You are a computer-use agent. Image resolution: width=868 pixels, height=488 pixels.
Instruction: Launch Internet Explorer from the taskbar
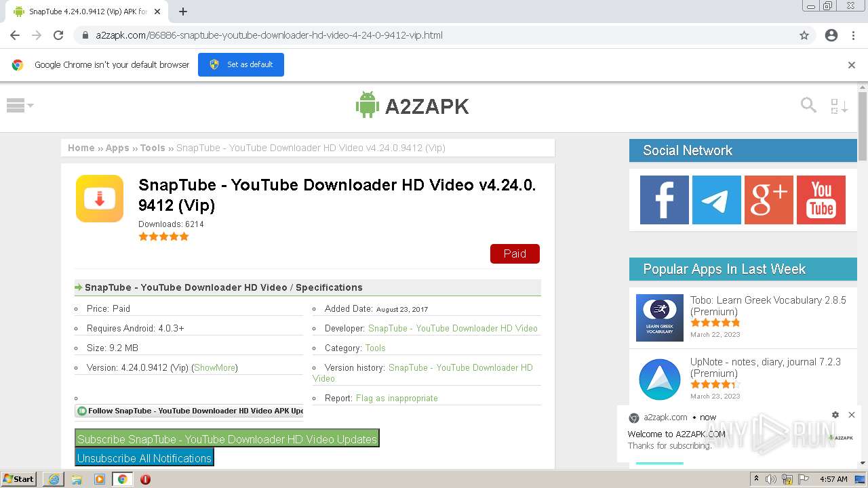(x=54, y=479)
